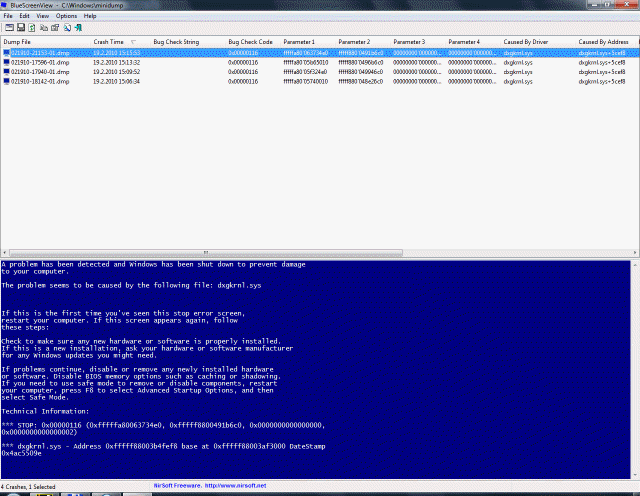Click the Exit toolbar icon
640x496 pixels.
[x=78, y=28]
